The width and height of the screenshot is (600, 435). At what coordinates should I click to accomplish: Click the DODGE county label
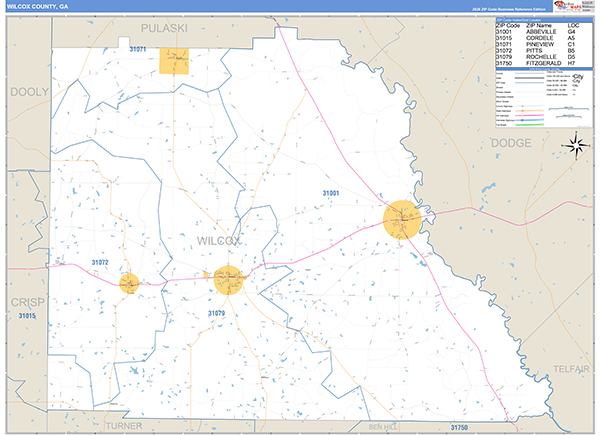513,143
